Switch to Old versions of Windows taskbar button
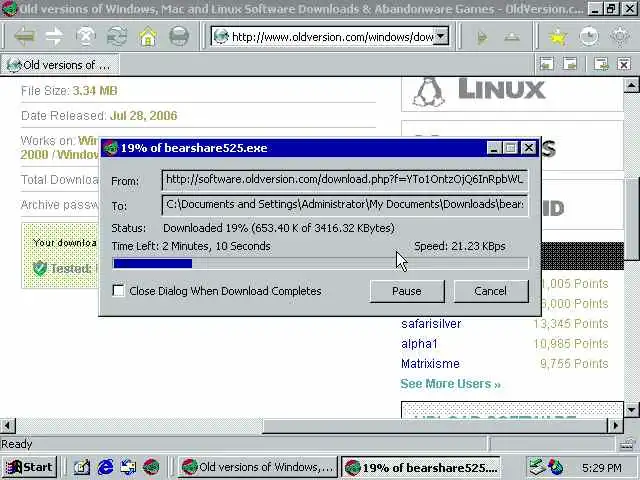This screenshot has width=640, height=480. tap(257, 467)
